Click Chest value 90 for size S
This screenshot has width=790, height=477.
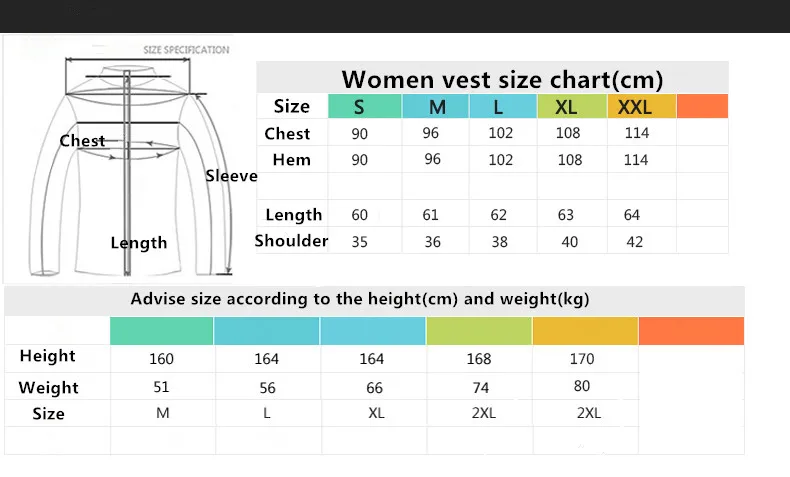pos(360,134)
